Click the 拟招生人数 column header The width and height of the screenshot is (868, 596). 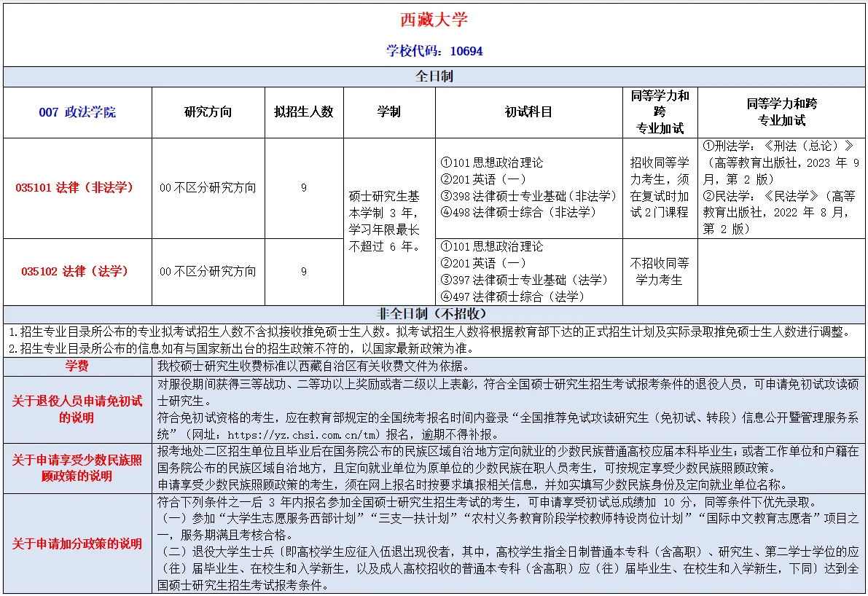click(304, 111)
